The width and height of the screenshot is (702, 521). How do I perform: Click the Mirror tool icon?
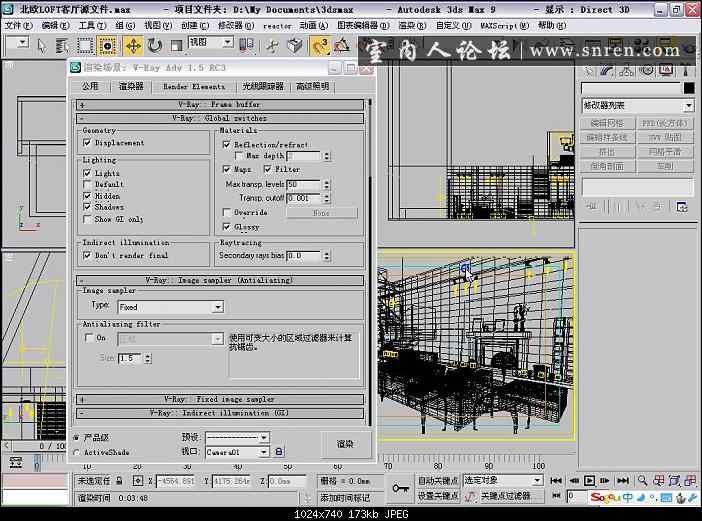click(x=247, y=45)
